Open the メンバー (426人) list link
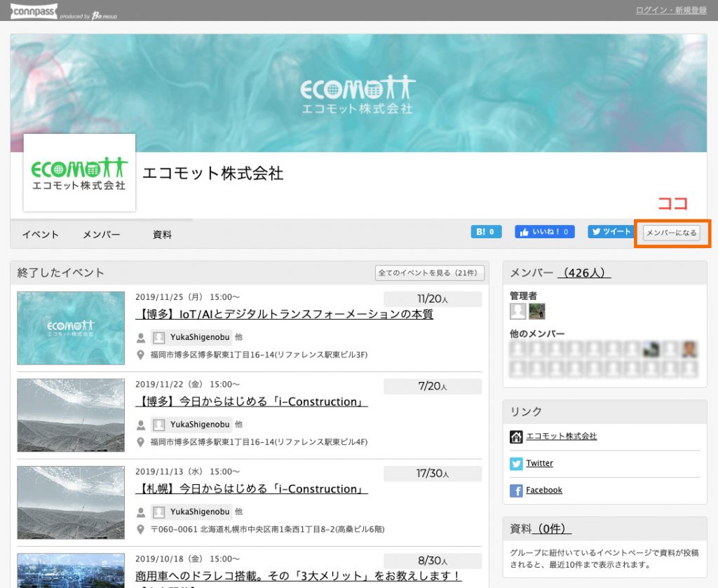This screenshot has width=718, height=588. point(584,273)
